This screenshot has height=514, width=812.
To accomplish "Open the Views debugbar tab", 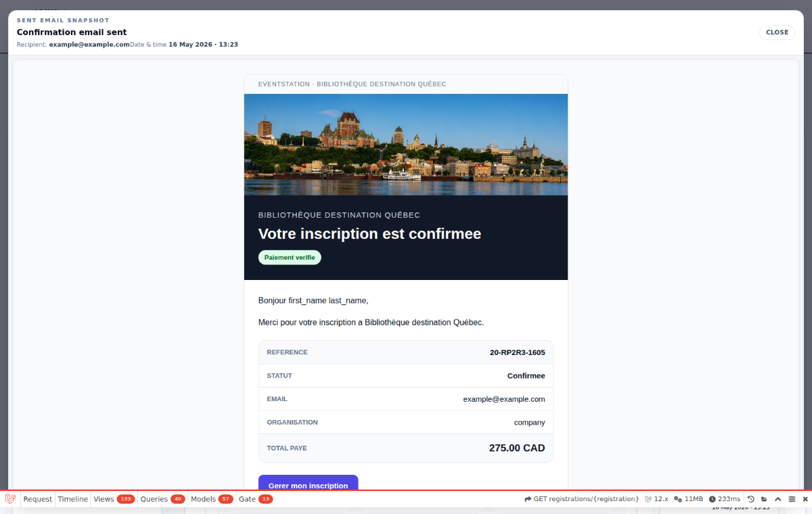I will pos(114,499).
